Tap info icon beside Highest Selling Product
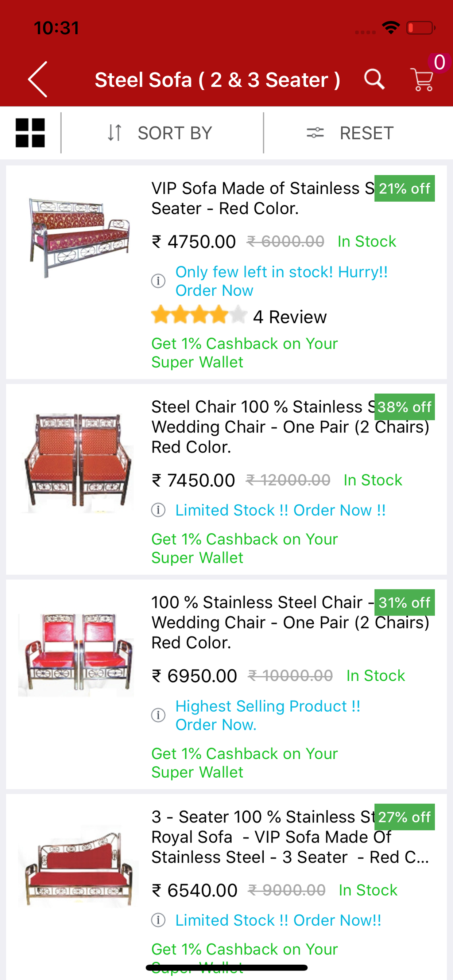The width and height of the screenshot is (453, 980). [158, 715]
